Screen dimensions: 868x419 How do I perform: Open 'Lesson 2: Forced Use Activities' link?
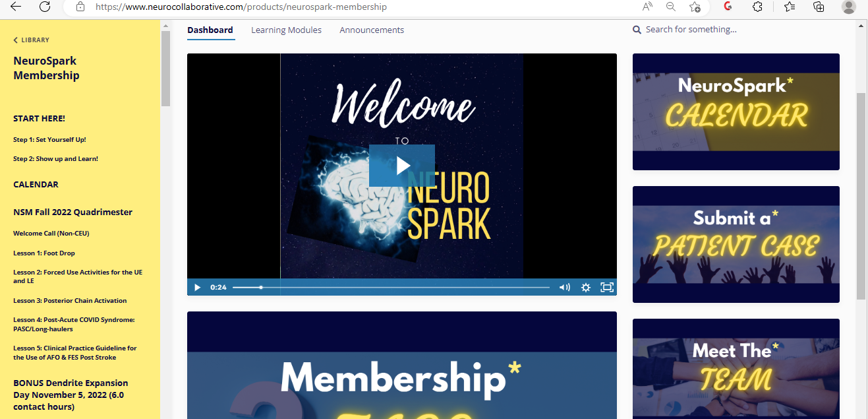pyautogui.click(x=78, y=276)
